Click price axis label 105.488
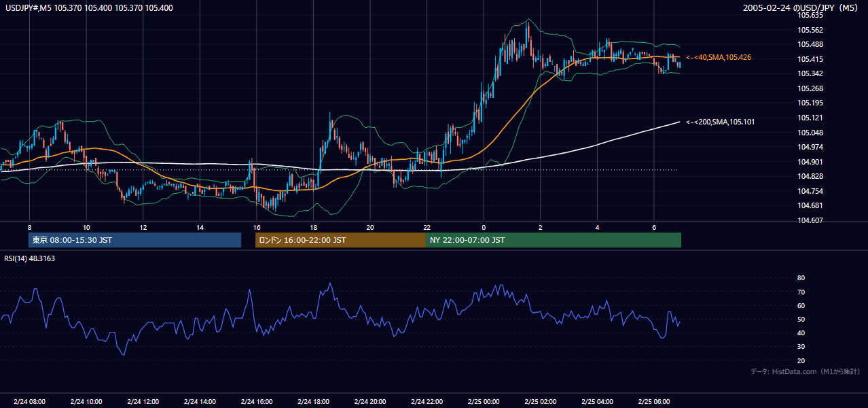 tap(811, 44)
